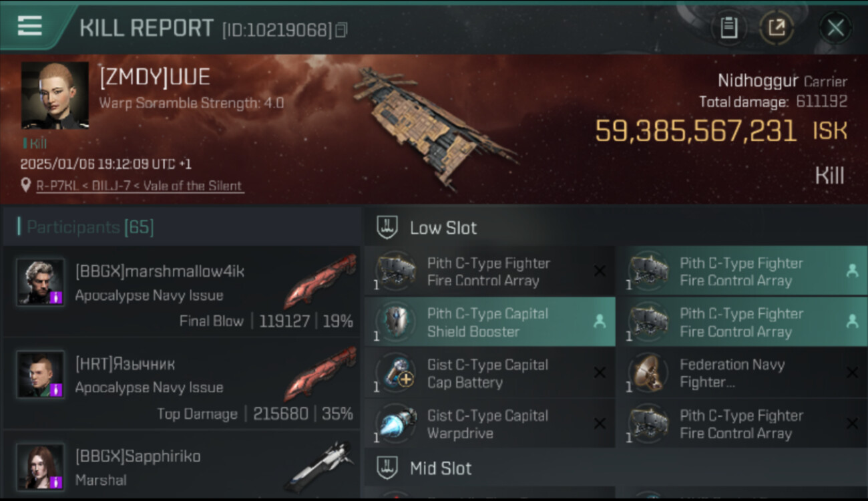Click the share export icon

click(x=777, y=28)
